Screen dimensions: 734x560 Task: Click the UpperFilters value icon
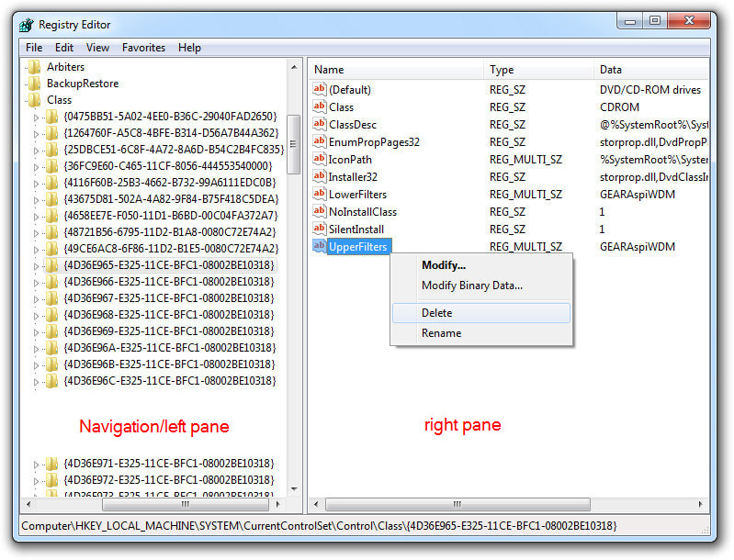[320, 246]
